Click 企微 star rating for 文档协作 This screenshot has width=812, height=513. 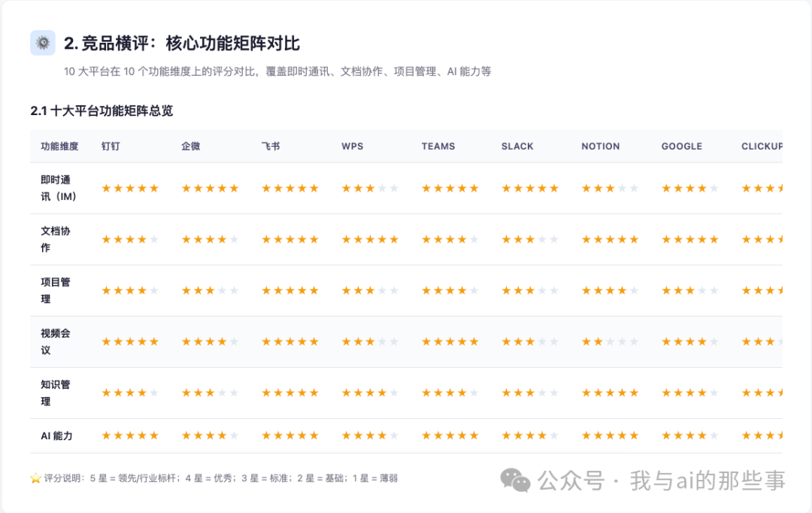(210, 239)
